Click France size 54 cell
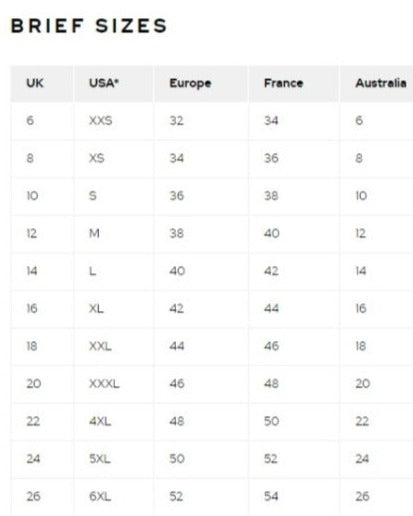 pyautogui.click(x=271, y=497)
